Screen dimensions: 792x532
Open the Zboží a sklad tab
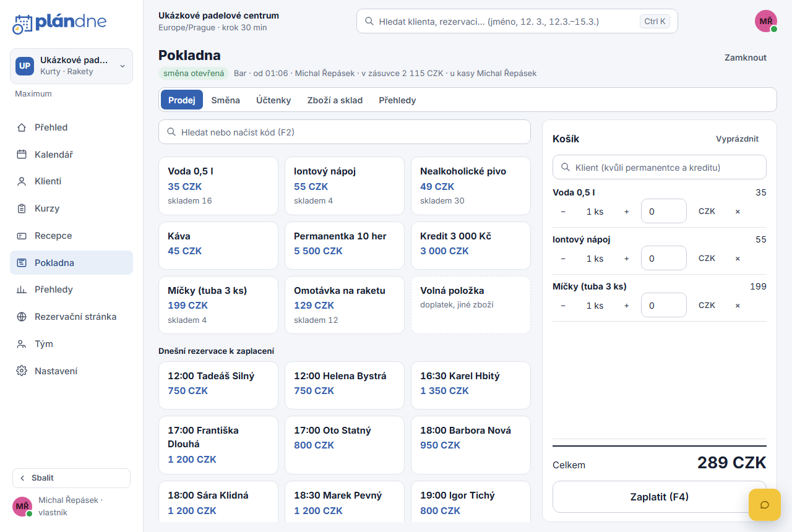[335, 100]
